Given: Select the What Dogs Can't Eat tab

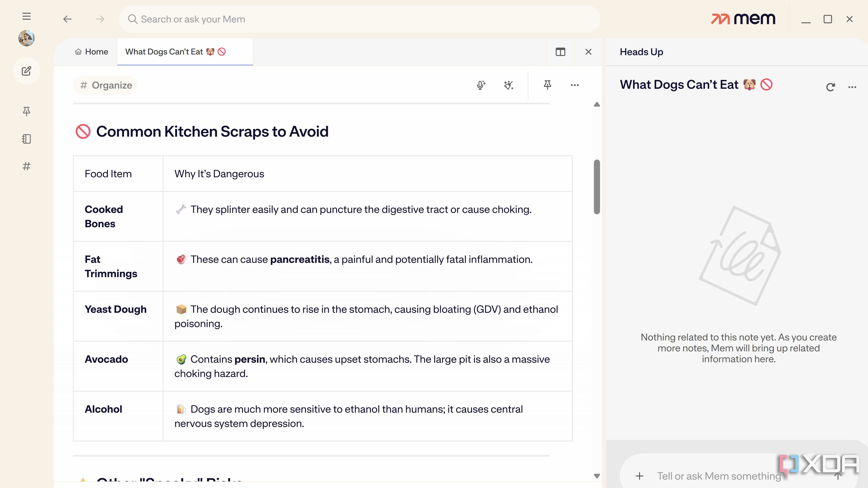Looking at the screenshot, I should coord(185,52).
